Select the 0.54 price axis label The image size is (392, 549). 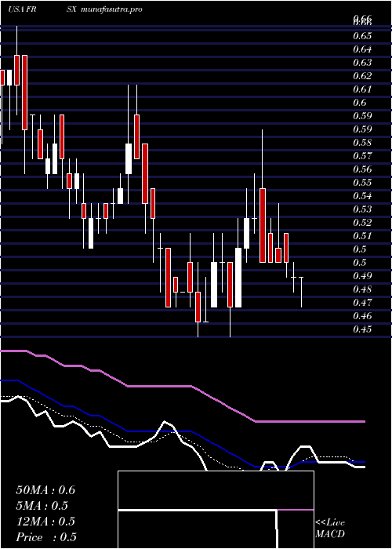(361, 196)
